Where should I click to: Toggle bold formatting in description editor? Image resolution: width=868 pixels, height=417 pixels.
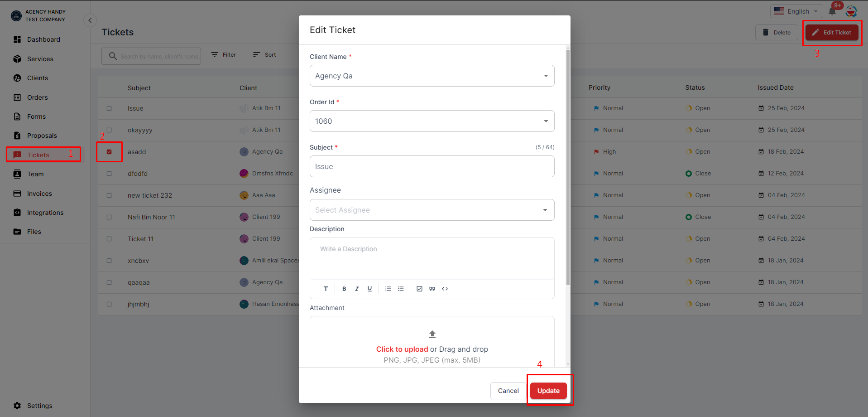click(x=344, y=289)
